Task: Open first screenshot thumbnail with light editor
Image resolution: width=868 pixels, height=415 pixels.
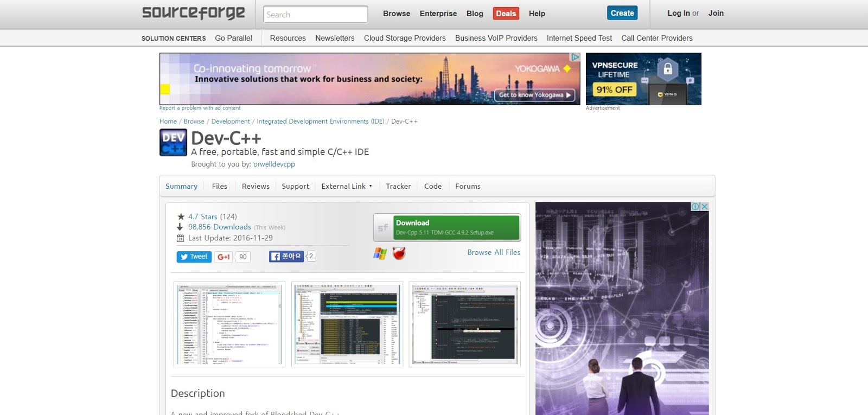Action: tap(229, 324)
